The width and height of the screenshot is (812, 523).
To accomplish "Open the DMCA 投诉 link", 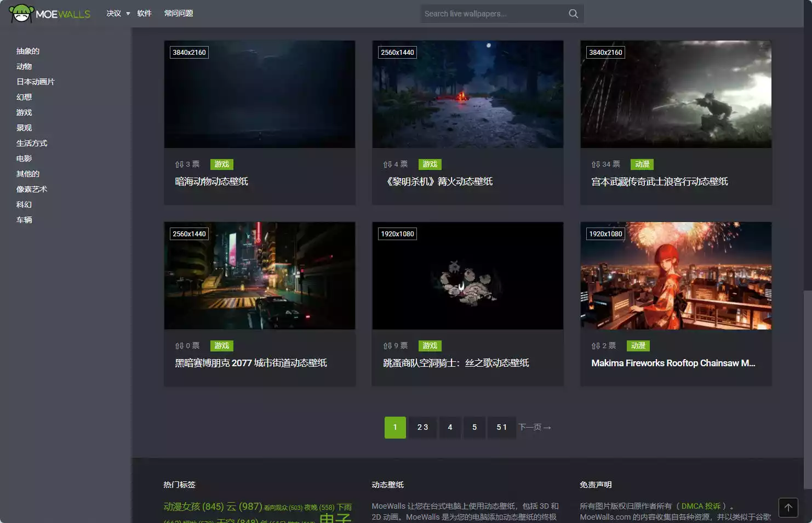I will point(701,506).
